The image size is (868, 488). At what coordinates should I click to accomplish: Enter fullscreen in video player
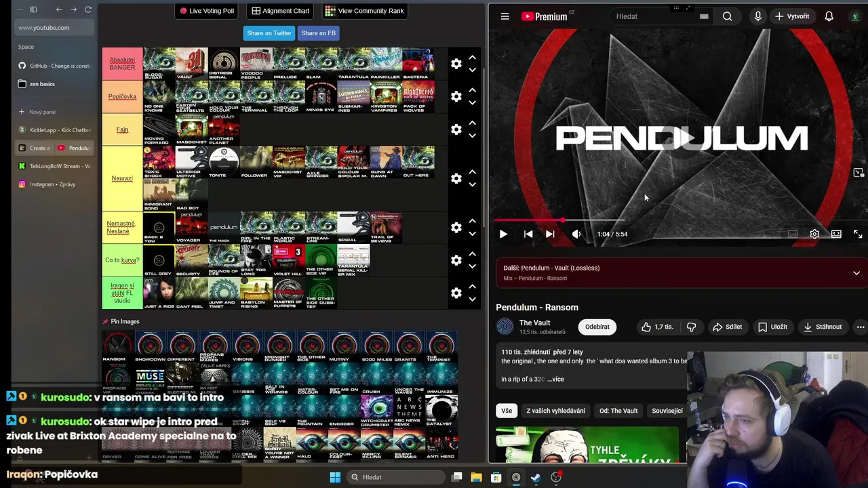tap(858, 234)
